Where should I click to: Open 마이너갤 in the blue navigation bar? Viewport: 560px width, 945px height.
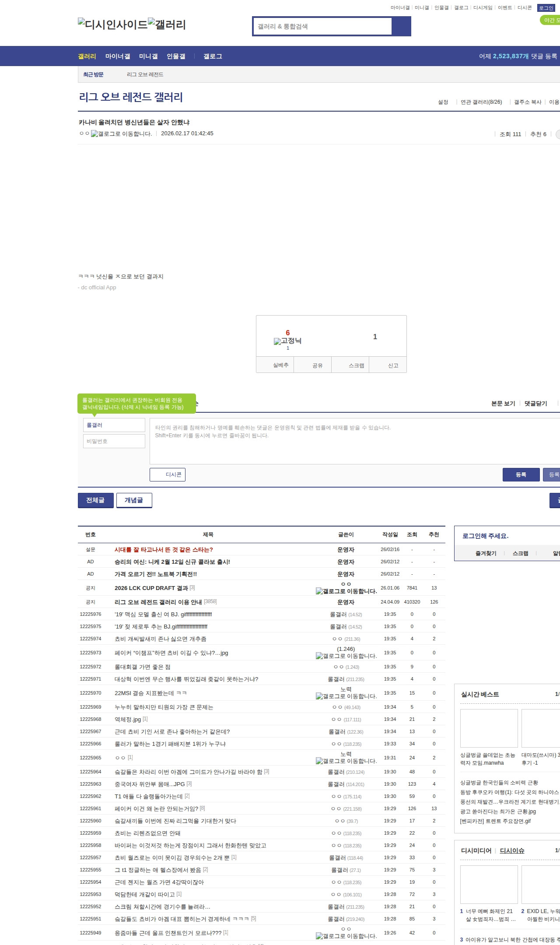click(118, 56)
